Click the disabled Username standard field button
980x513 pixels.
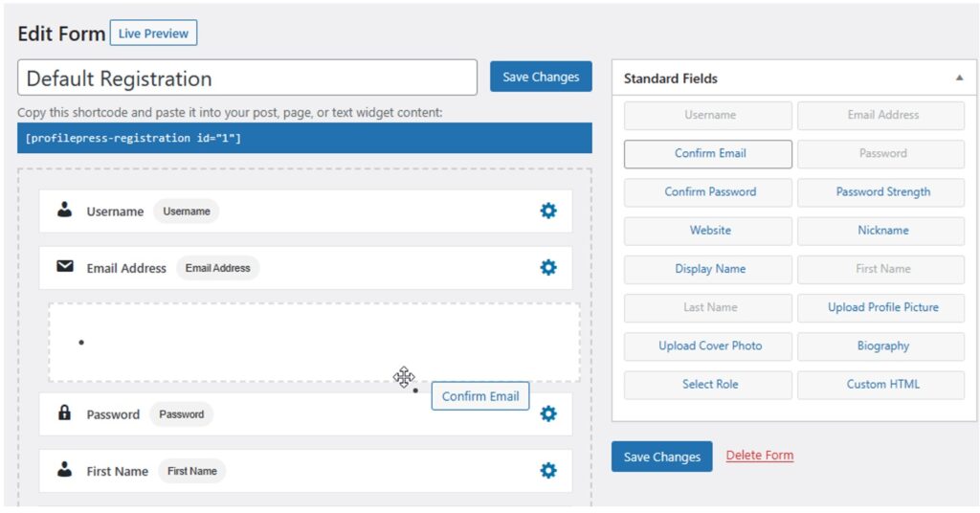pos(708,116)
